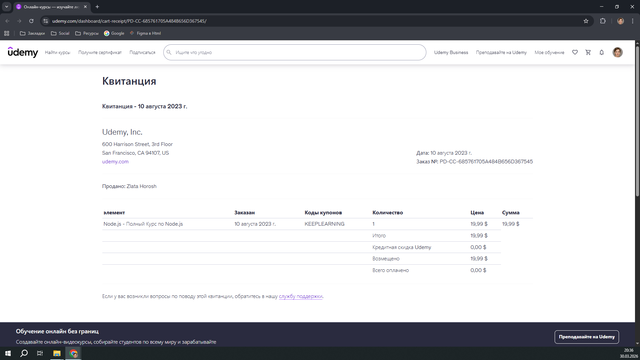Viewport: 640px width, 360px height.
Task: Open the Закладки bookmarks folder
Action: [32, 33]
